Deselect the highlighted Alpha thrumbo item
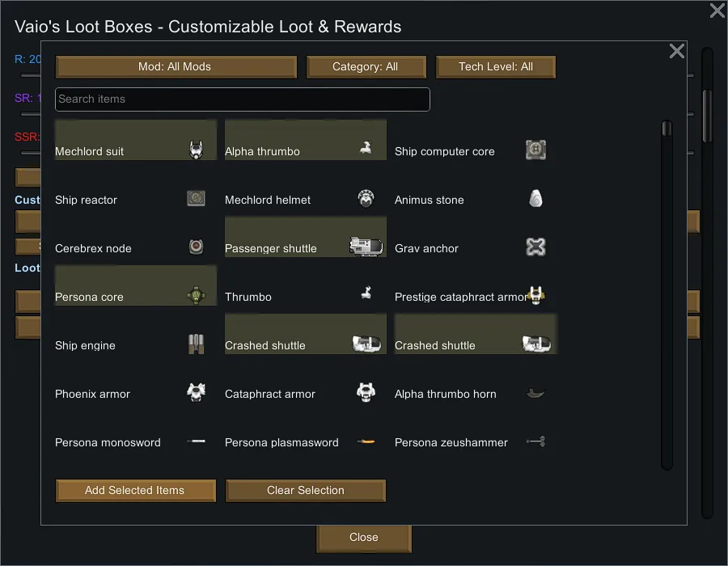Viewport: 728px width, 566px height. (305, 141)
